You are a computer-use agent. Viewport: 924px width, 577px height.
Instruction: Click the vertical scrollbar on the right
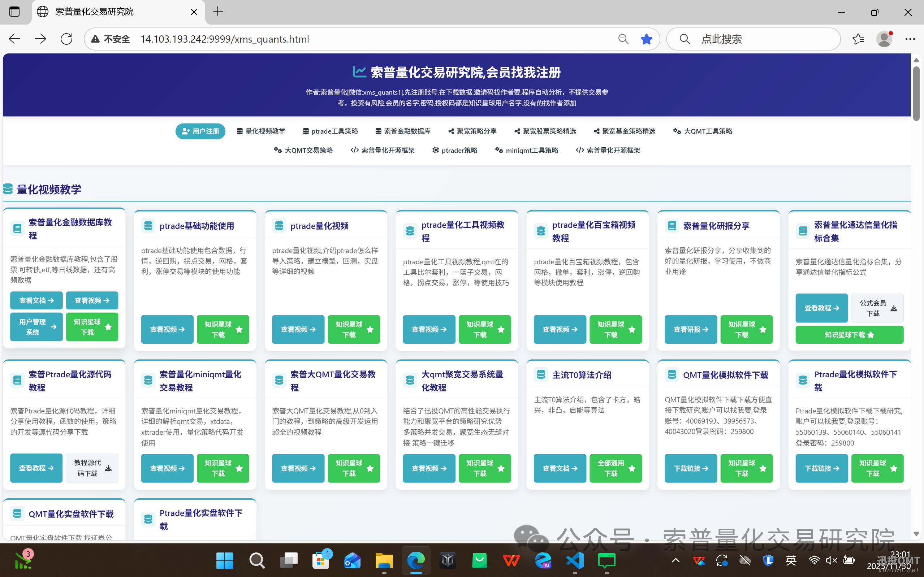tap(917, 88)
